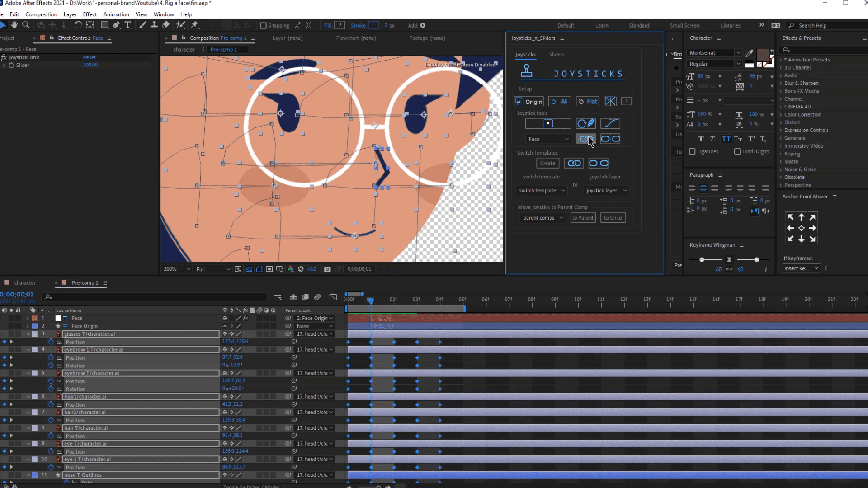This screenshot has height=488, width=868.
Task: Enable the Snapping checkbox
Action: [263, 26]
